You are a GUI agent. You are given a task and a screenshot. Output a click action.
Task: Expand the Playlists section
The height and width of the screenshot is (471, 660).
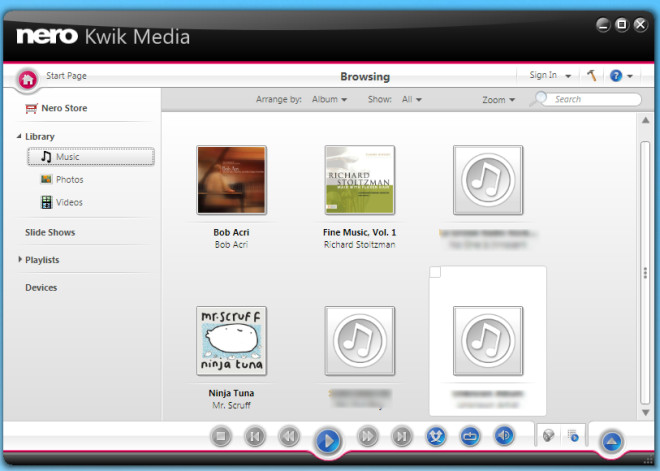coord(19,259)
